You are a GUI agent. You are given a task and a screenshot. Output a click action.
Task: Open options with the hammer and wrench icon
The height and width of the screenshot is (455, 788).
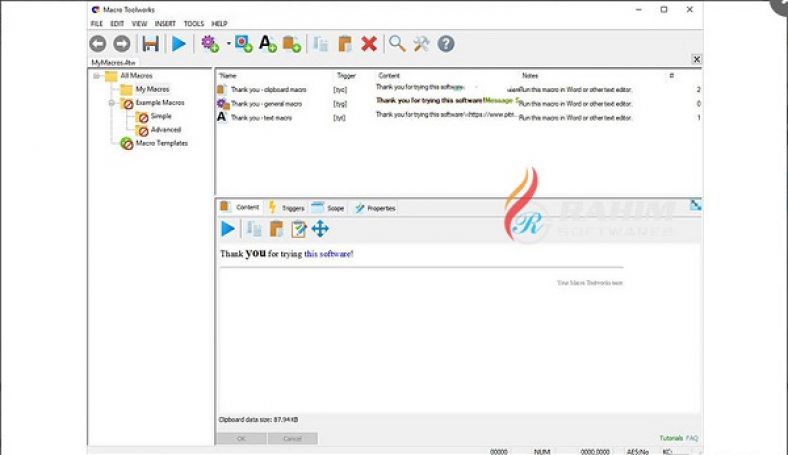pos(421,44)
